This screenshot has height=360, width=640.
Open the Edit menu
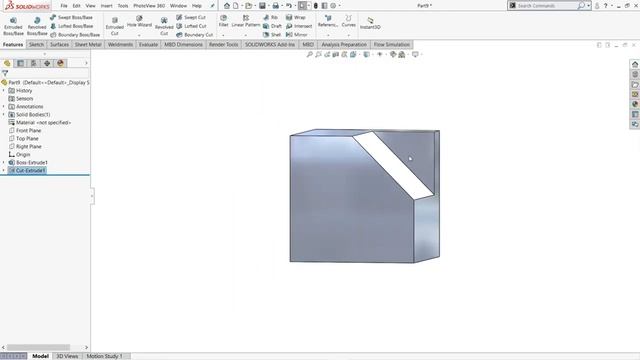[76, 6]
